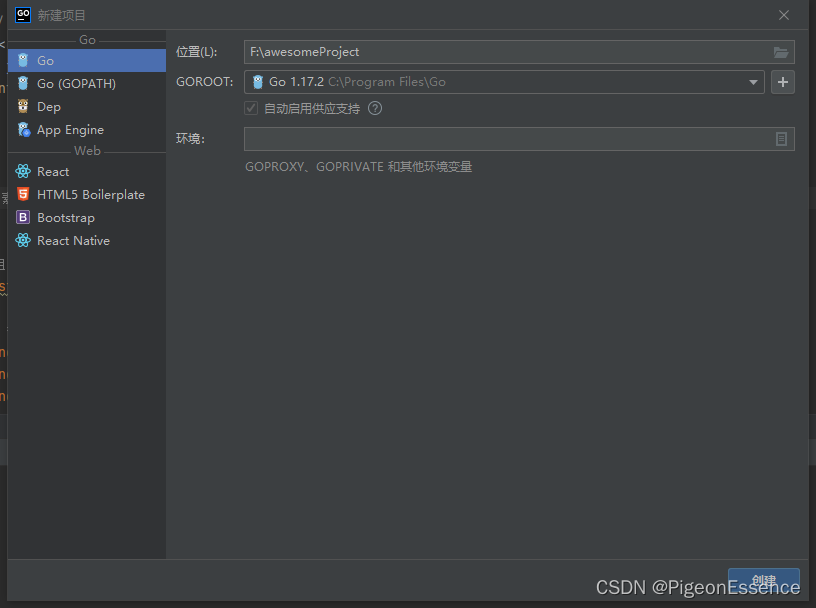This screenshot has width=816, height=608.
Task: Click the 位置 location input field
Action: pyautogui.click(x=450, y=51)
